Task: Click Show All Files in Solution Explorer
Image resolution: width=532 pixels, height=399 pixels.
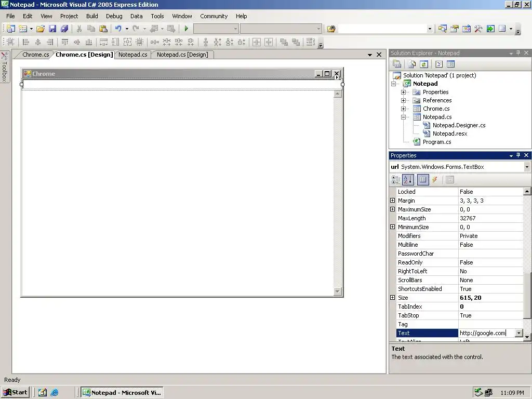Action: click(412, 64)
